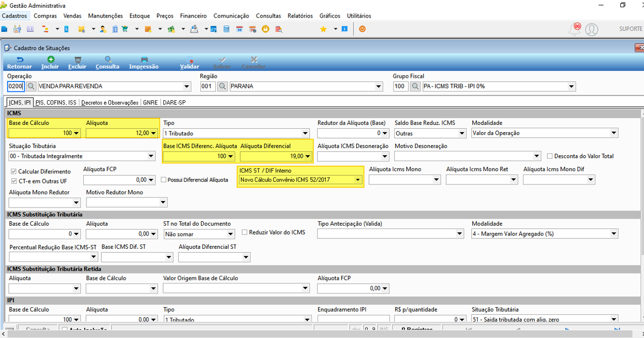644x338 pixels.
Task: Toggle the Calcular Diferimento checkbox
Action: 14,171
